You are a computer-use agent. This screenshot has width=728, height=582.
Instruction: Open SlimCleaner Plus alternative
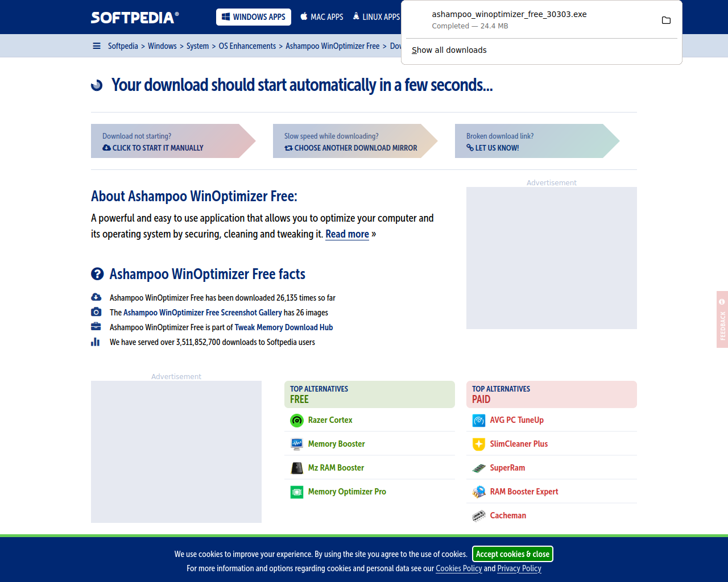519,444
